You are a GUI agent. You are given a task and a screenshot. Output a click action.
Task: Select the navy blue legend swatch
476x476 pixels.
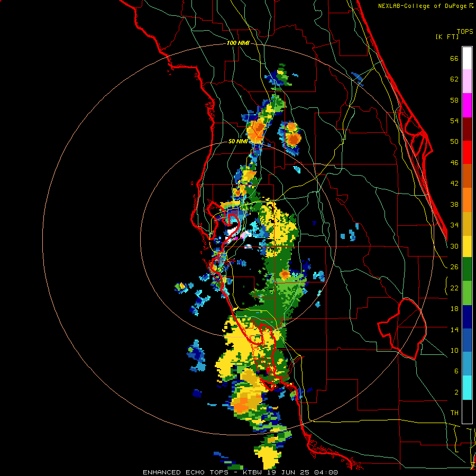click(x=467, y=317)
